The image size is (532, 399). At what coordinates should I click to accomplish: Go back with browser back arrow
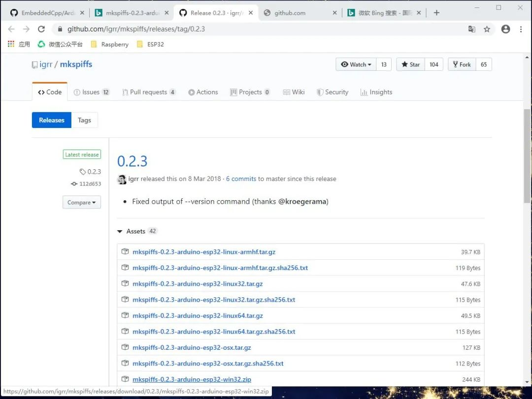(x=11, y=29)
